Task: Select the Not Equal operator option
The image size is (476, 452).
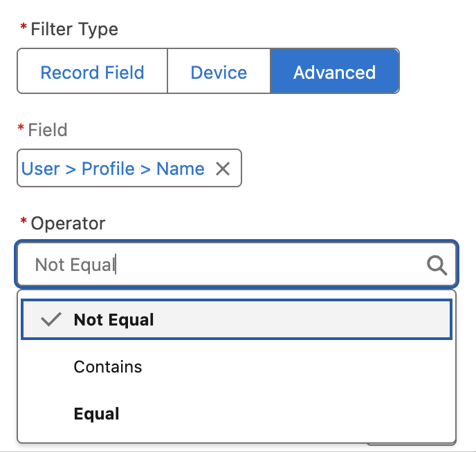Action: tap(114, 320)
